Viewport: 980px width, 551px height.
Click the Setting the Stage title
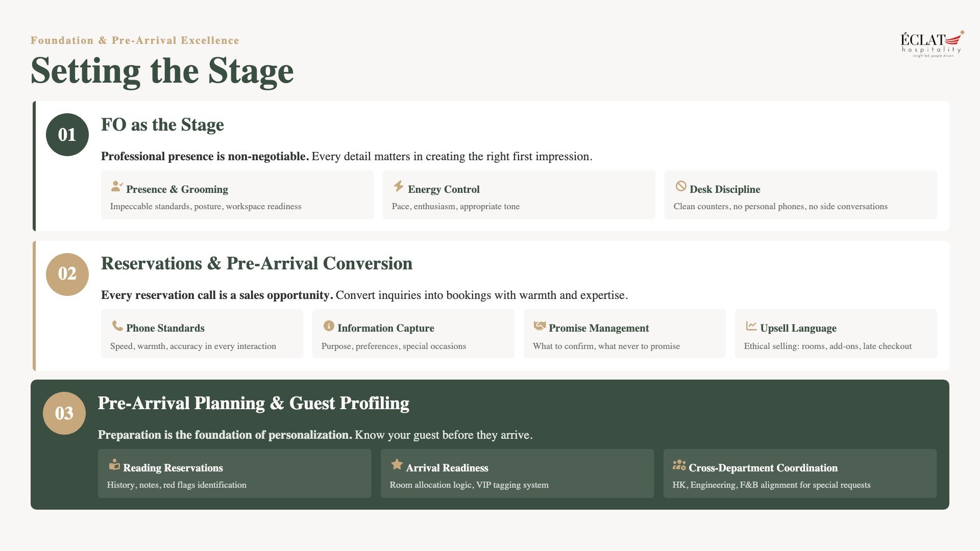coord(162,71)
